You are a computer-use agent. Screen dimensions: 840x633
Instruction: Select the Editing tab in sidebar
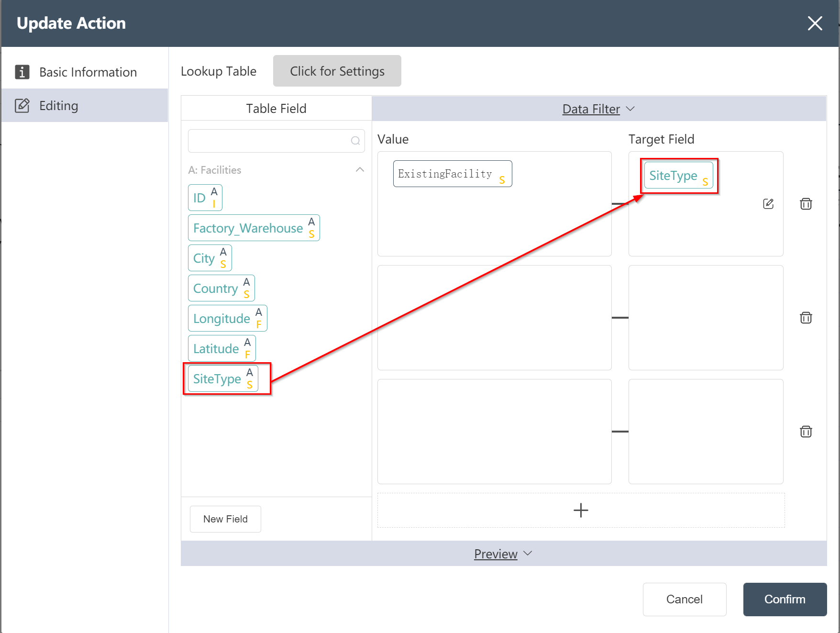pos(85,105)
